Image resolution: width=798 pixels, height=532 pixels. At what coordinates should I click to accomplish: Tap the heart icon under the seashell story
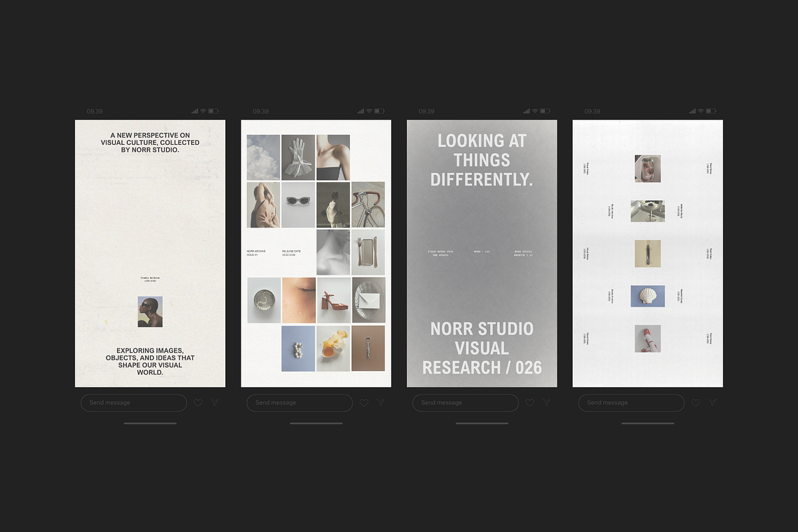tap(696, 403)
